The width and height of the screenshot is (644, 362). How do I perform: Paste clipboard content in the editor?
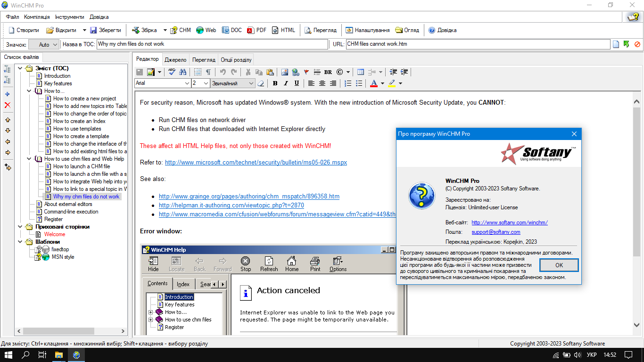[270, 72]
